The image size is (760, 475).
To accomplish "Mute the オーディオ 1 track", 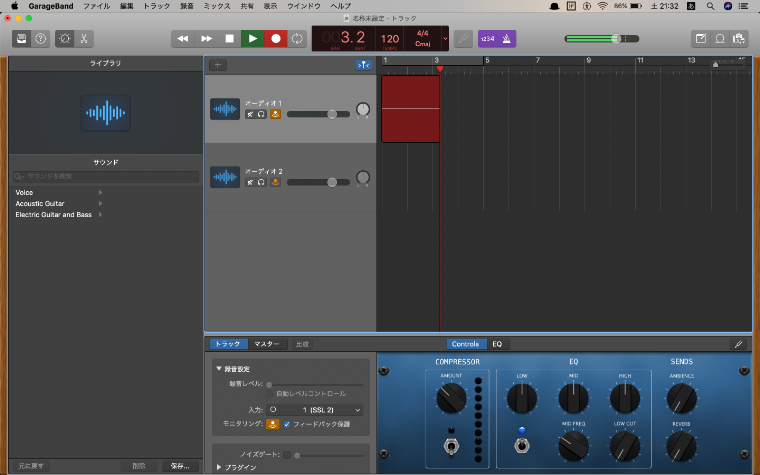I will point(250,114).
